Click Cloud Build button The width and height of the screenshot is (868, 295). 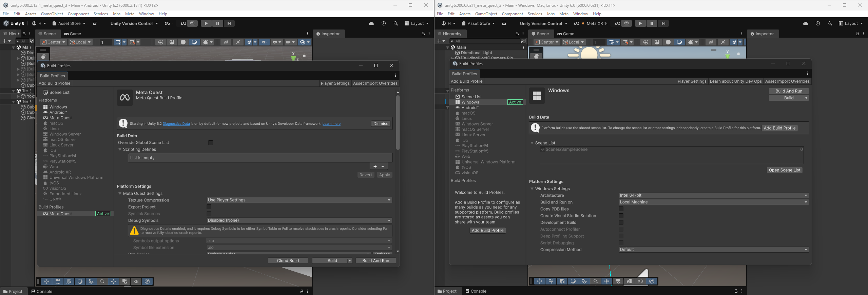click(x=288, y=260)
